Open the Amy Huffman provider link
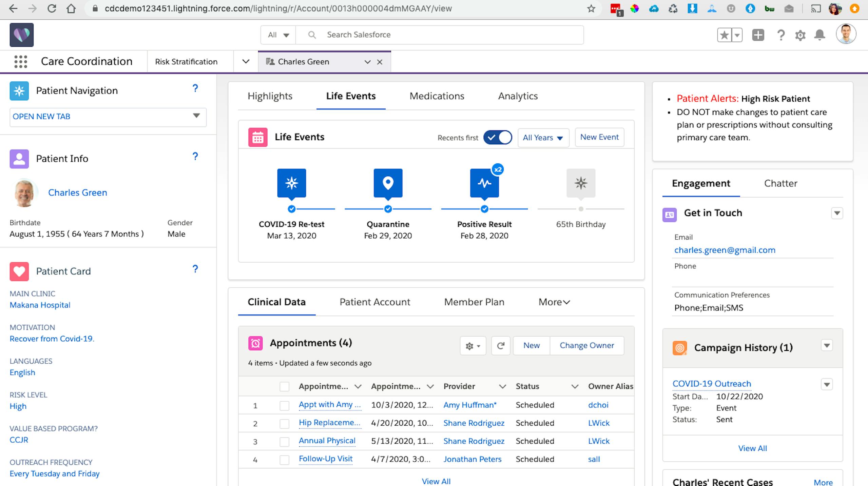This screenshot has height=486, width=868. pyautogui.click(x=470, y=405)
